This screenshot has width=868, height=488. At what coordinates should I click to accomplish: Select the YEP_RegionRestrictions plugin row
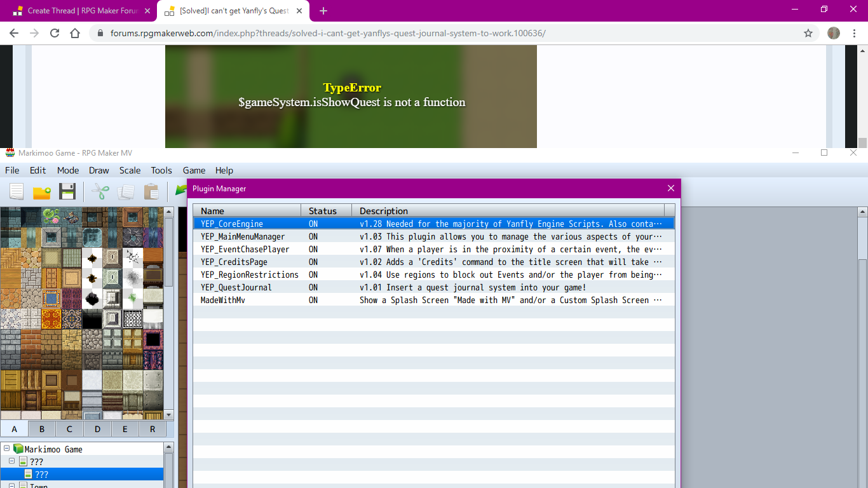tap(433, 274)
